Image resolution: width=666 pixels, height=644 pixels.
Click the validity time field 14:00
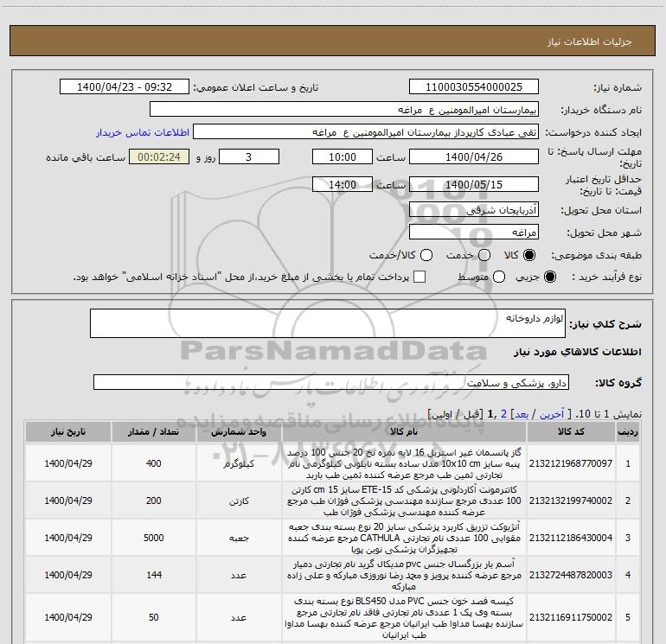pyautogui.click(x=343, y=184)
